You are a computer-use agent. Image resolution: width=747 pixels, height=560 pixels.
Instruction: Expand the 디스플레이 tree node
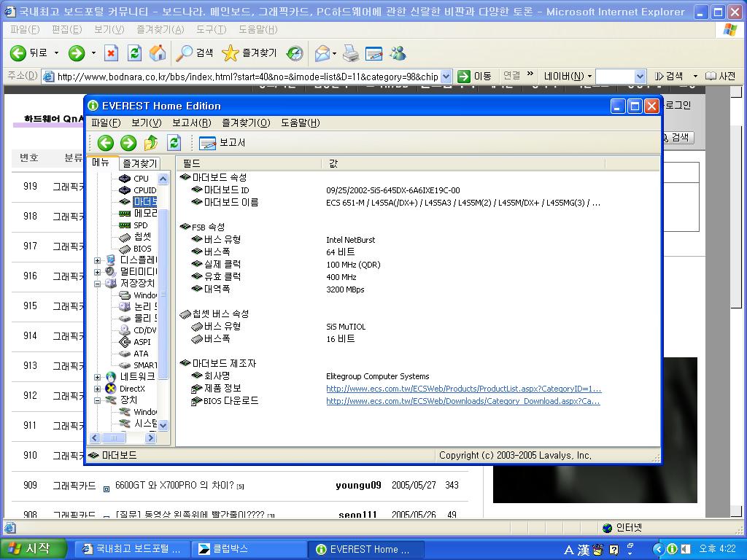(97, 260)
